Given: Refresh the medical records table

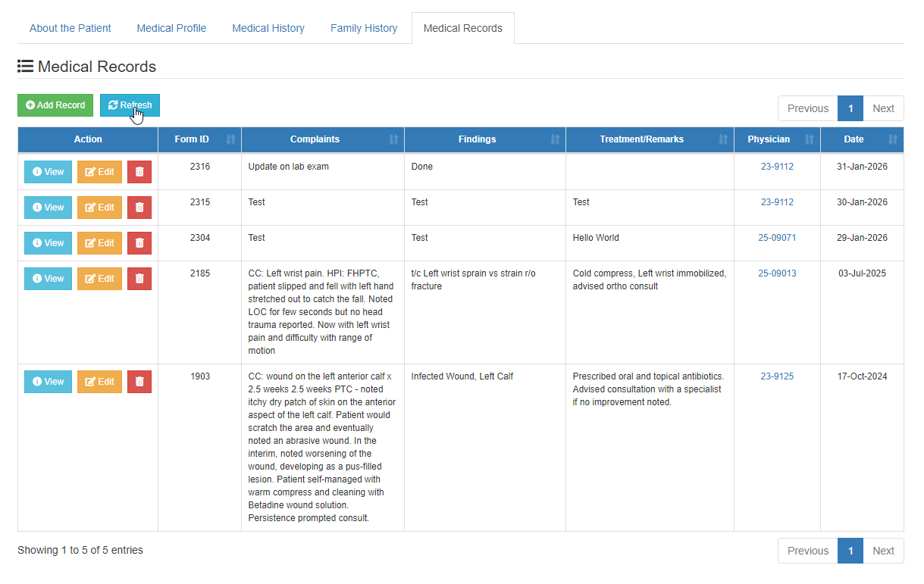Looking at the screenshot, I should click(x=130, y=105).
